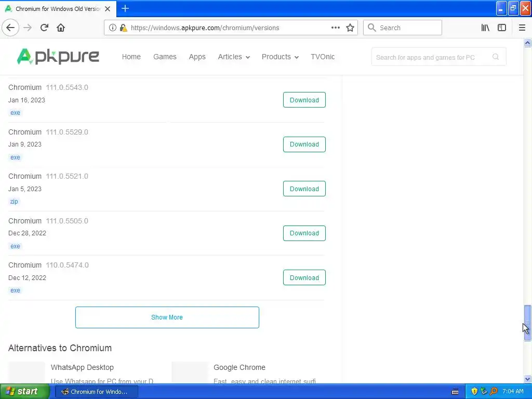This screenshot has width=532, height=399.
Task: Click the Google Chrome thumbnail
Action: coord(190,373)
